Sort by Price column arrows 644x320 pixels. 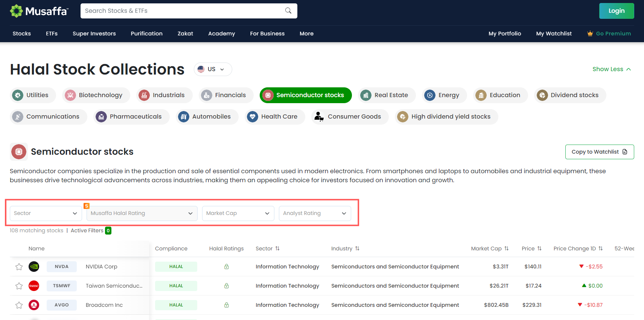pyautogui.click(x=539, y=248)
